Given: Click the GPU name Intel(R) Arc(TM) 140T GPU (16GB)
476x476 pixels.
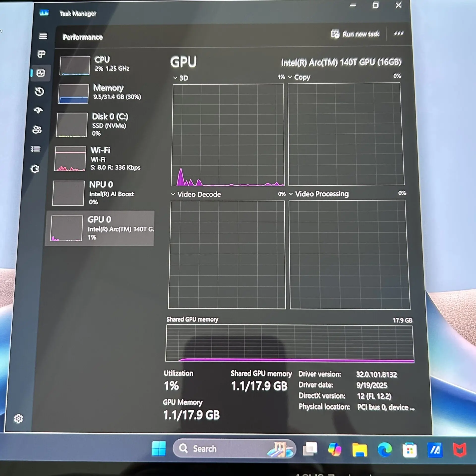Looking at the screenshot, I should pos(341,62).
